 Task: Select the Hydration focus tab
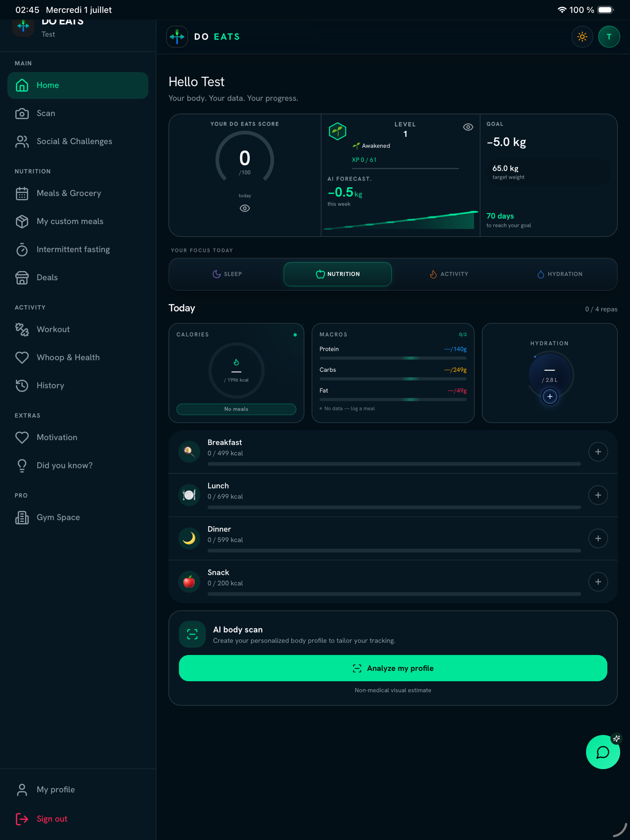tap(560, 274)
